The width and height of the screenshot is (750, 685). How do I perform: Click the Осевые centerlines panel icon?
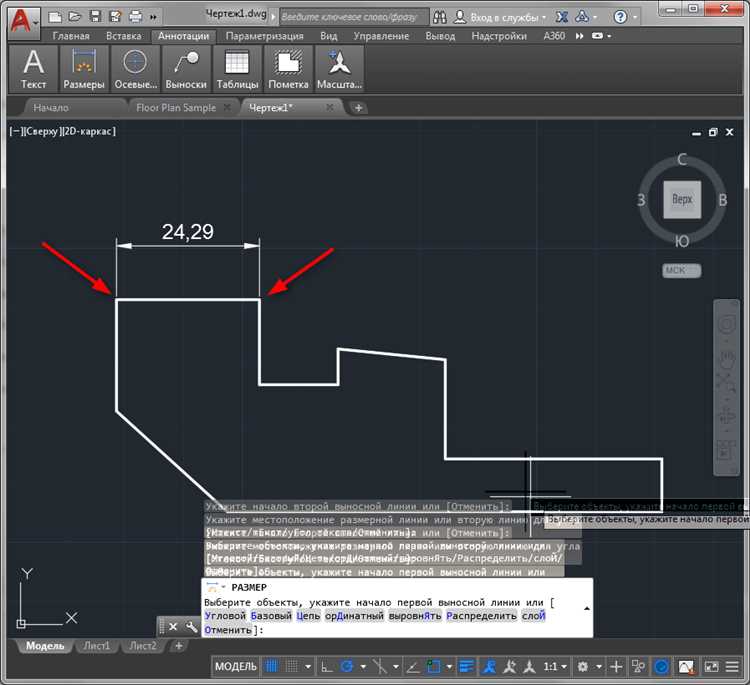(135, 69)
